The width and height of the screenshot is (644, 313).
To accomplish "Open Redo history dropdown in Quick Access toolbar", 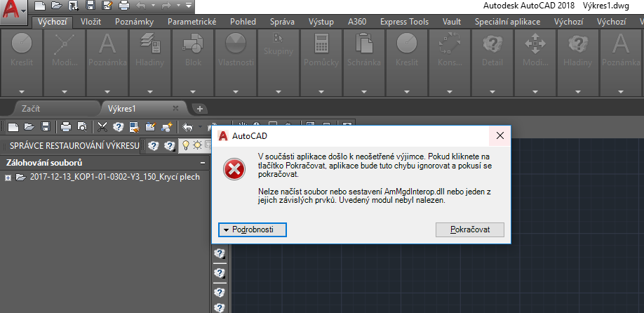I will [x=180, y=6].
